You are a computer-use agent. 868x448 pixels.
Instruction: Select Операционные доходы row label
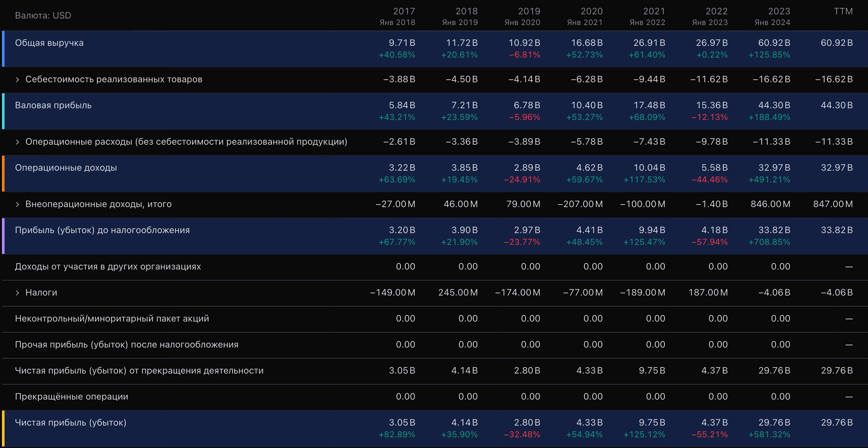point(66,168)
